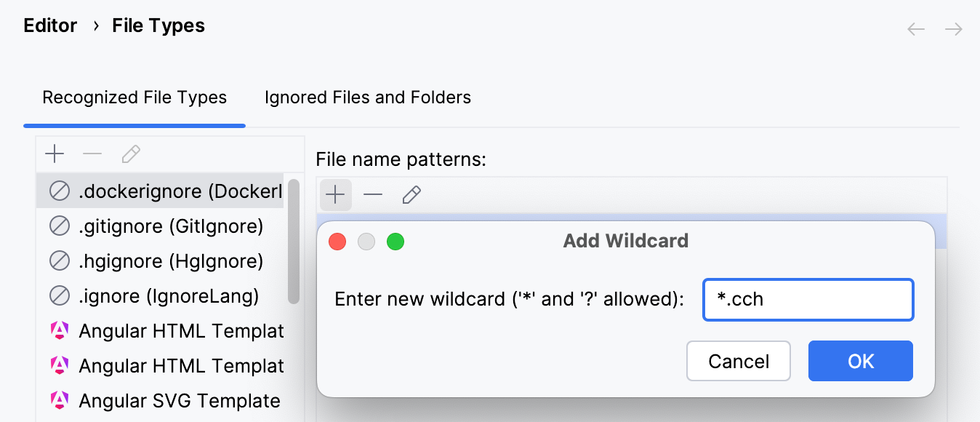Navigate back using the arrow
Image resolution: width=980 pixels, height=422 pixels.
pyautogui.click(x=916, y=28)
